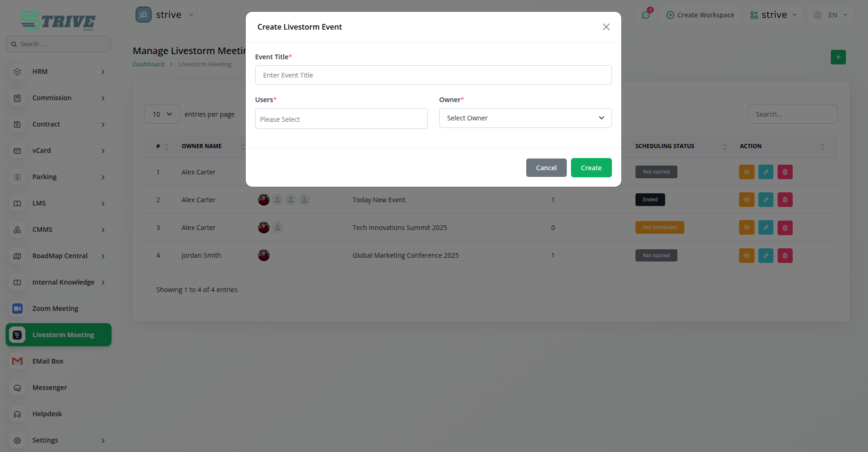The image size is (868, 452).
Task: Select Messenger in the sidebar
Action: (49, 388)
